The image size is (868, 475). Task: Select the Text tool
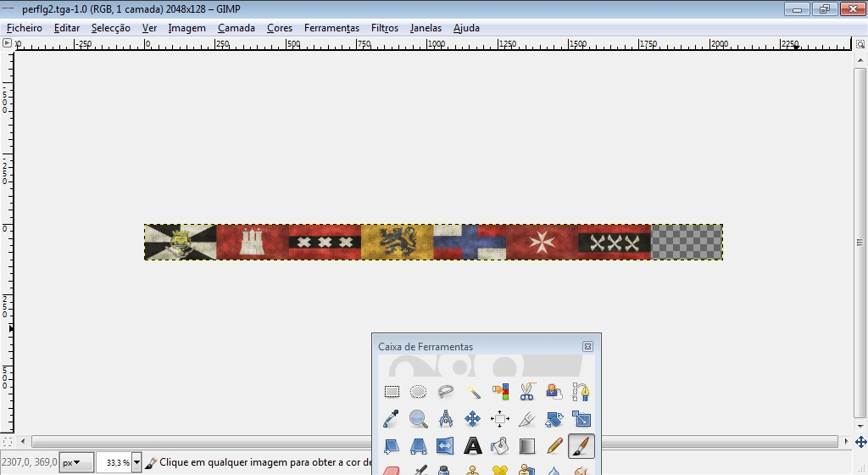point(473,446)
